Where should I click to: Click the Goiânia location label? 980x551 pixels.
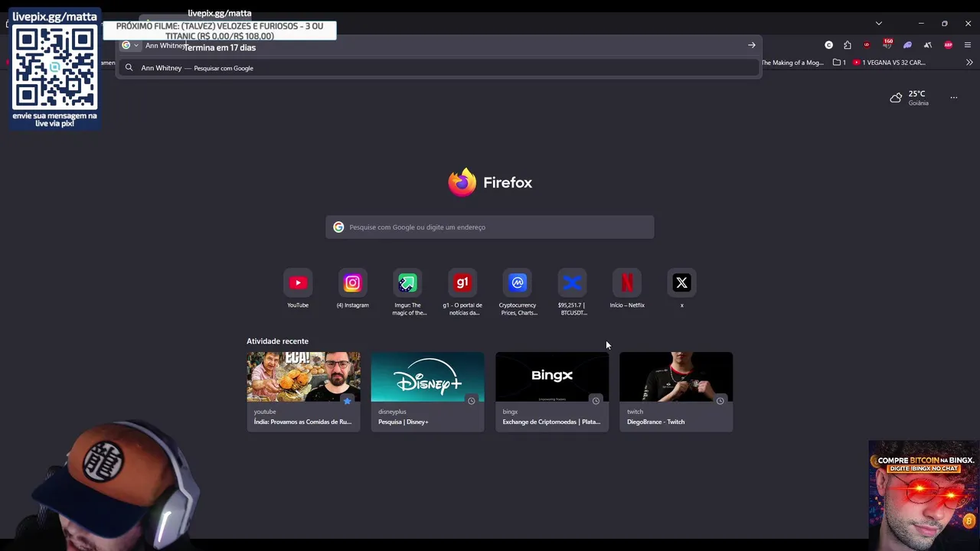[918, 103]
